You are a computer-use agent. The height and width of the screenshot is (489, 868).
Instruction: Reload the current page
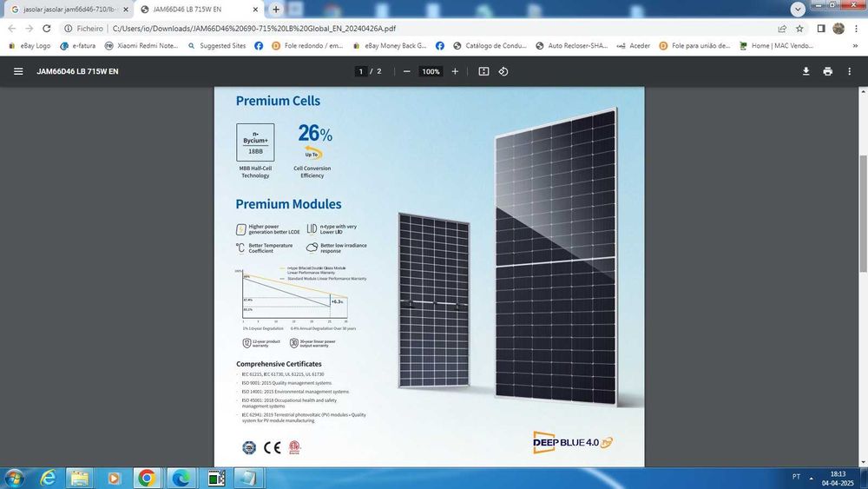(47, 29)
